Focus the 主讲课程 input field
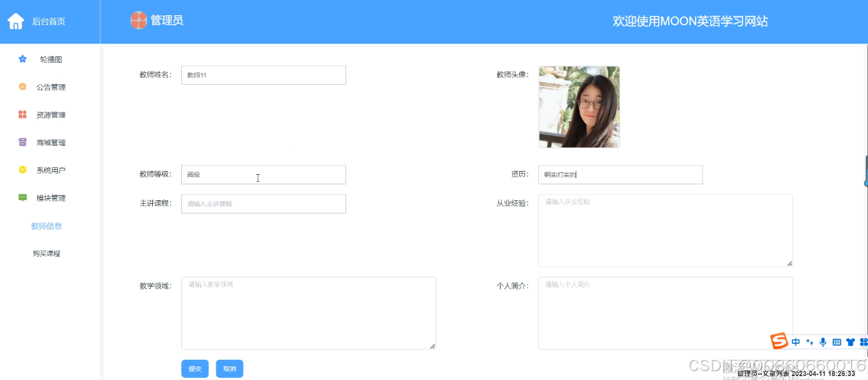Screen dimensions: 868x380 pos(264,204)
